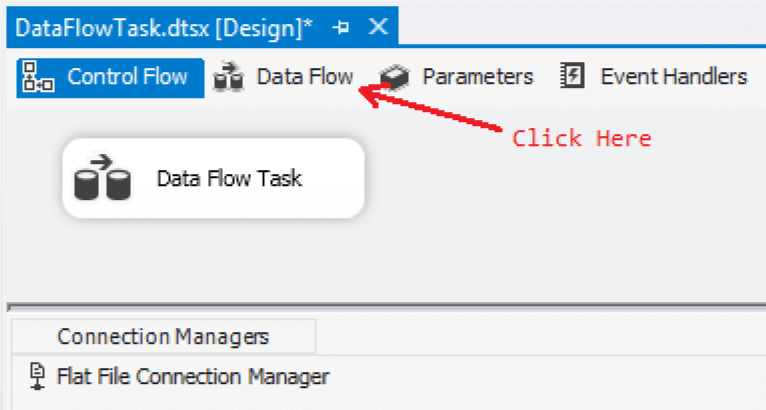The height and width of the screenshot is (410, 766).
Task: Click the Parameters tab icon
Action: point(395,77)
